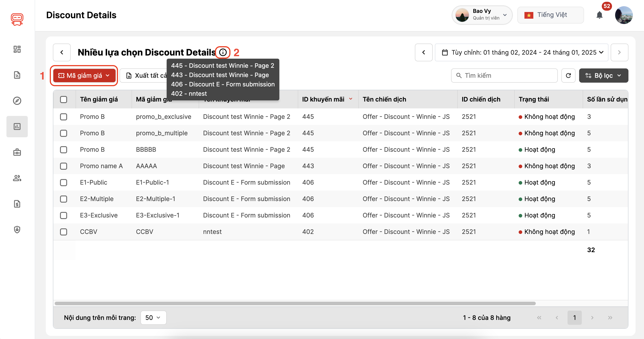Viewport: 644px width, 339px height.
Task: Click the refresh icon beside search
Action: coord(568,76)
